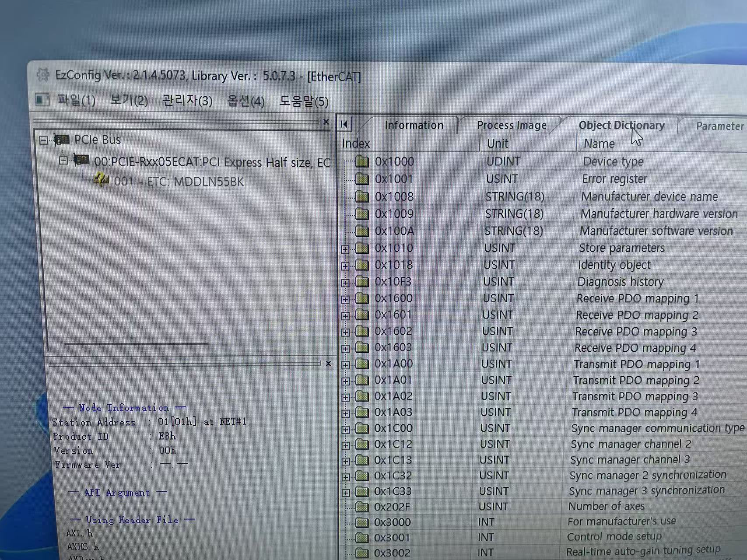The width and height of the screenshot is (747, 560).
Task: Click the MDDLN55BK slave device icon
Action: (101, 180)
